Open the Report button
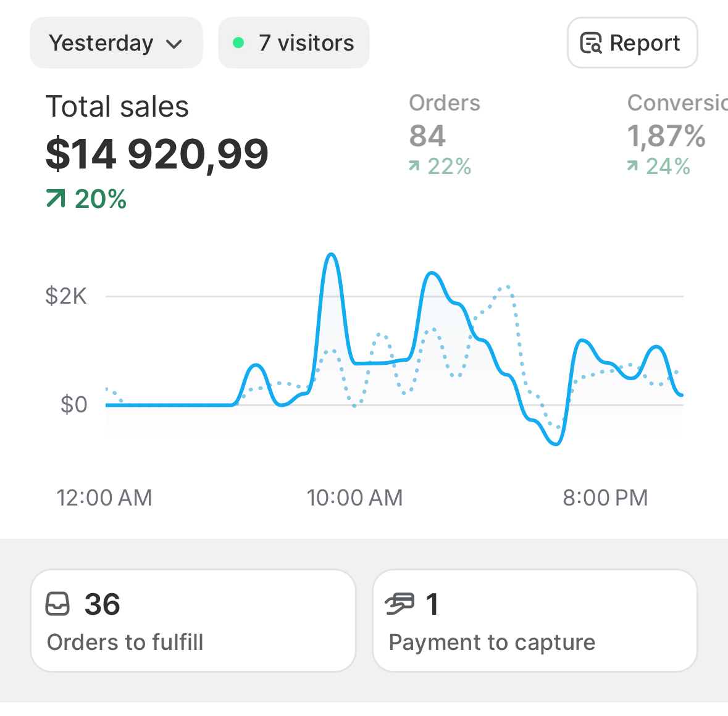The image size is (728, 716). (x=632, y=43)
